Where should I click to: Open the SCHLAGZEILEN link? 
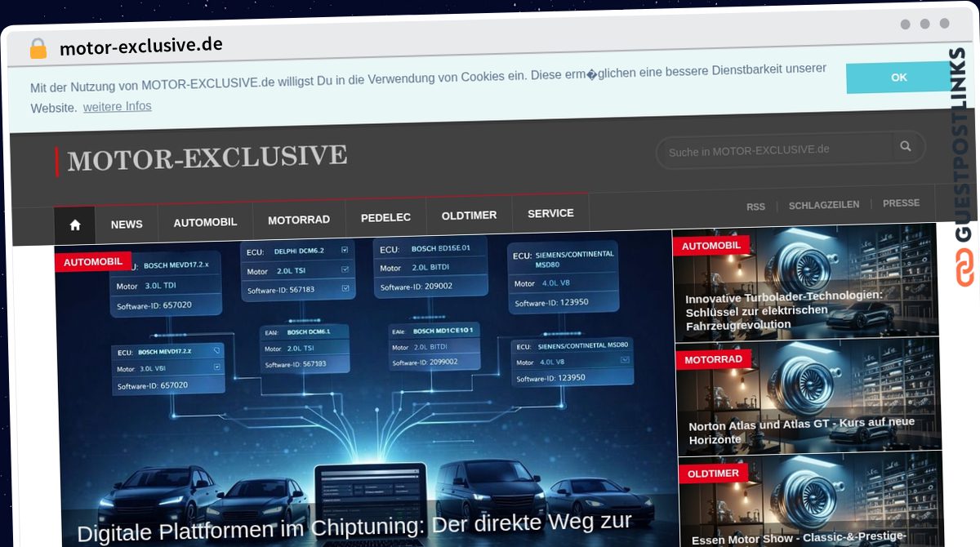[x=823, y=205]
